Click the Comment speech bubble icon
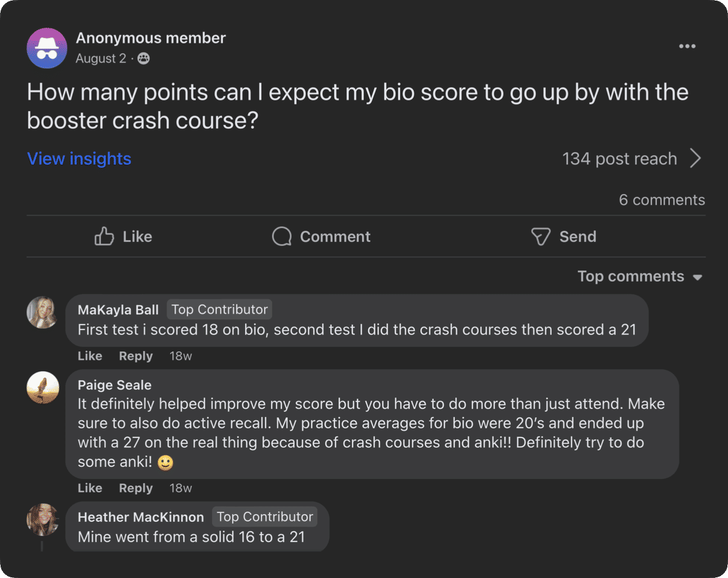Image resolution: width=728 pixels, height=578 pixels. tap(281, 237)
